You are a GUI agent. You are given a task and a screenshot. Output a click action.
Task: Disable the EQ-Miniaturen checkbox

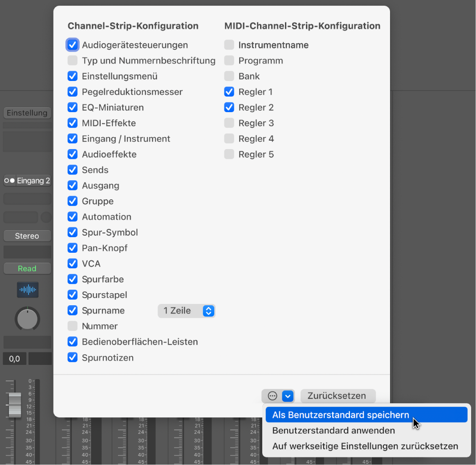(x=73, y=108)
